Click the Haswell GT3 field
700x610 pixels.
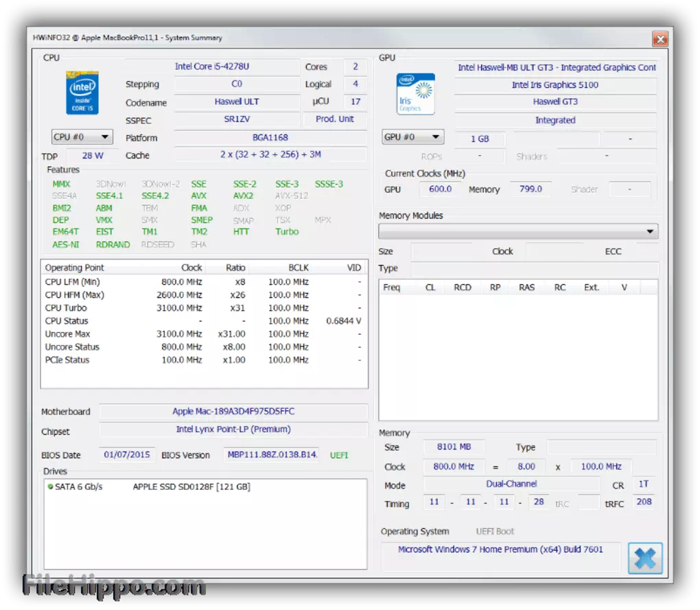click(x=555, y=102)
